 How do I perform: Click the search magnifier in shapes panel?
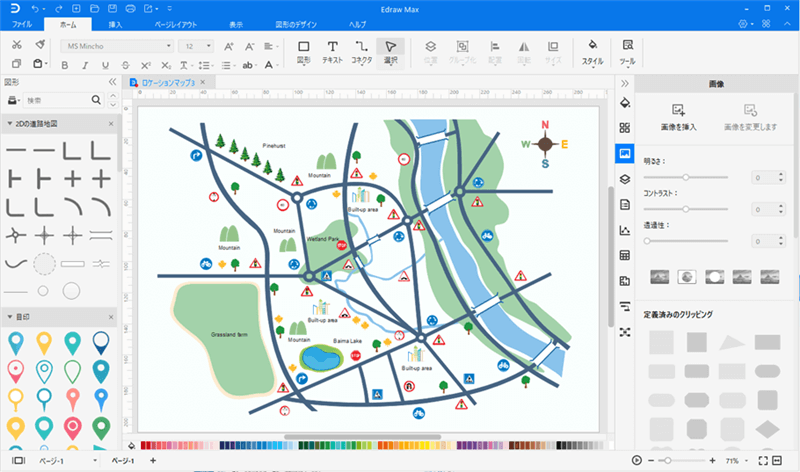(97, 100)
